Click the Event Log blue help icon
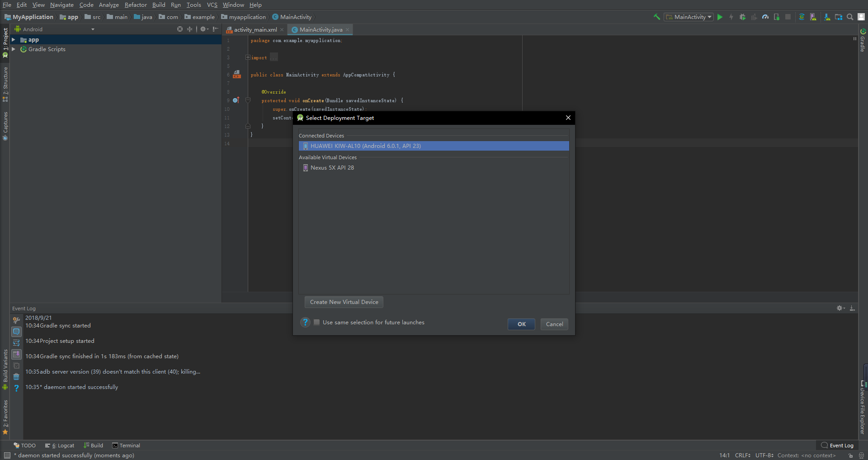 (x=16, y=388)
